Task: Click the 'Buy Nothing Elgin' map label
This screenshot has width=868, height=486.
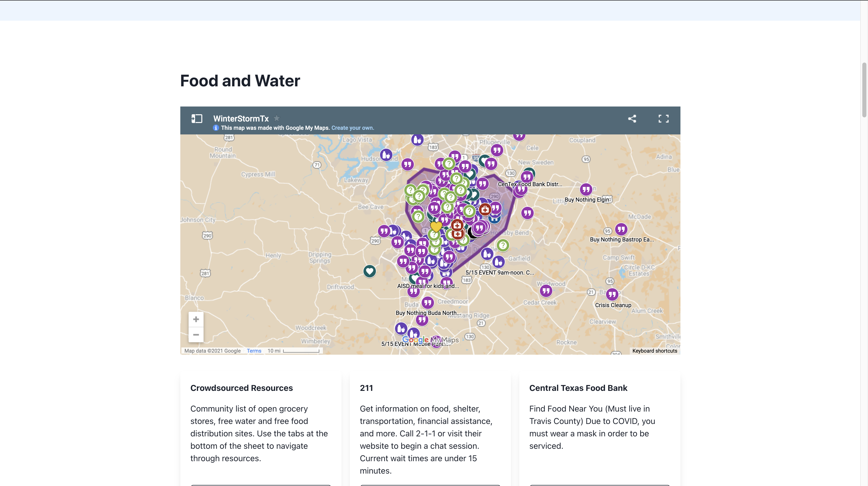Action: (587, 200)
